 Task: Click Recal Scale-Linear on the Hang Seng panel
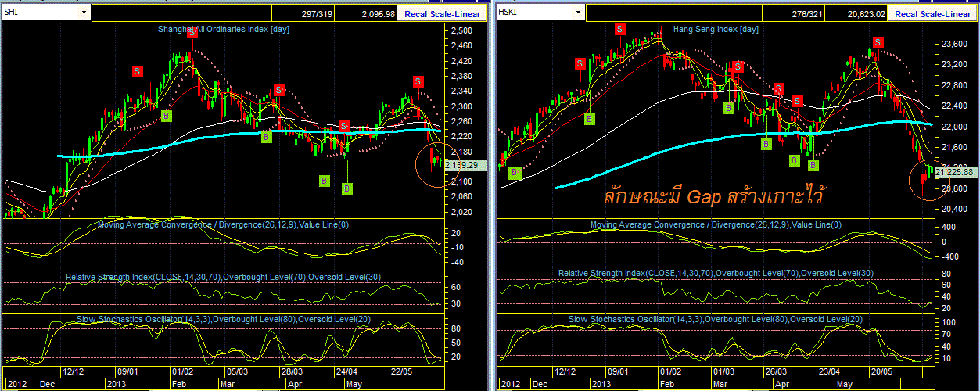pos(932,14)
